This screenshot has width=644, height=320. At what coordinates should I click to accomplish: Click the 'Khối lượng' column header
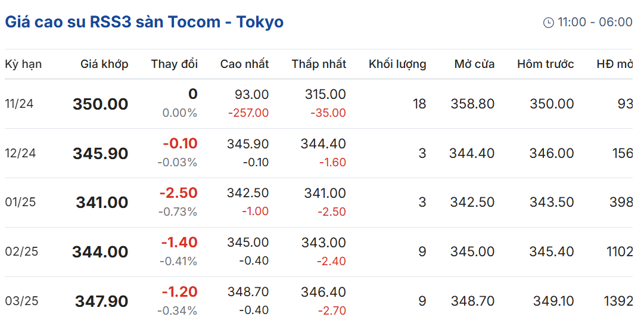point(397,64)
